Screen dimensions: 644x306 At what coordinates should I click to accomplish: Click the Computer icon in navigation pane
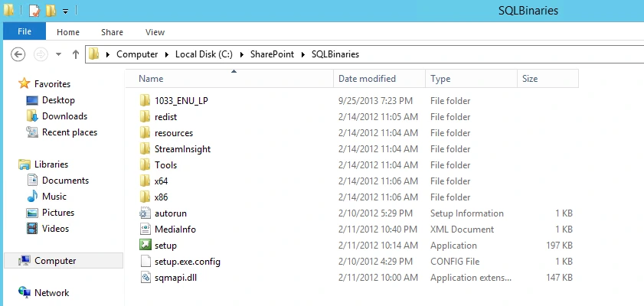click(25, 260)
